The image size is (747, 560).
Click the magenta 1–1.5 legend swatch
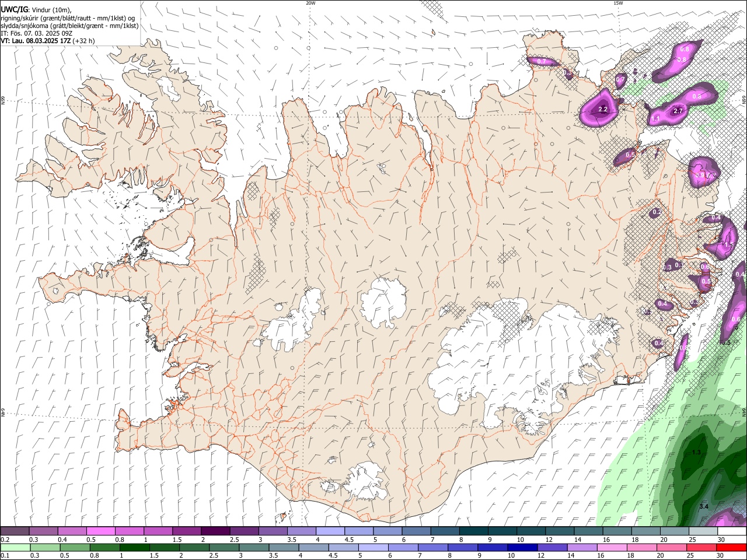click(x=158, y=531)
